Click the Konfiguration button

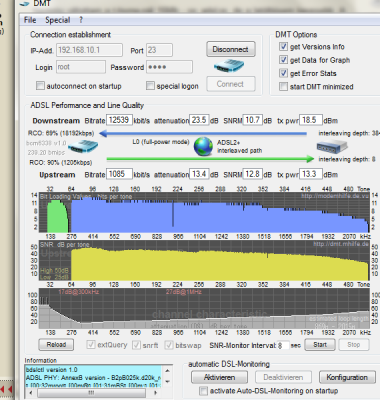coord(347,377)
